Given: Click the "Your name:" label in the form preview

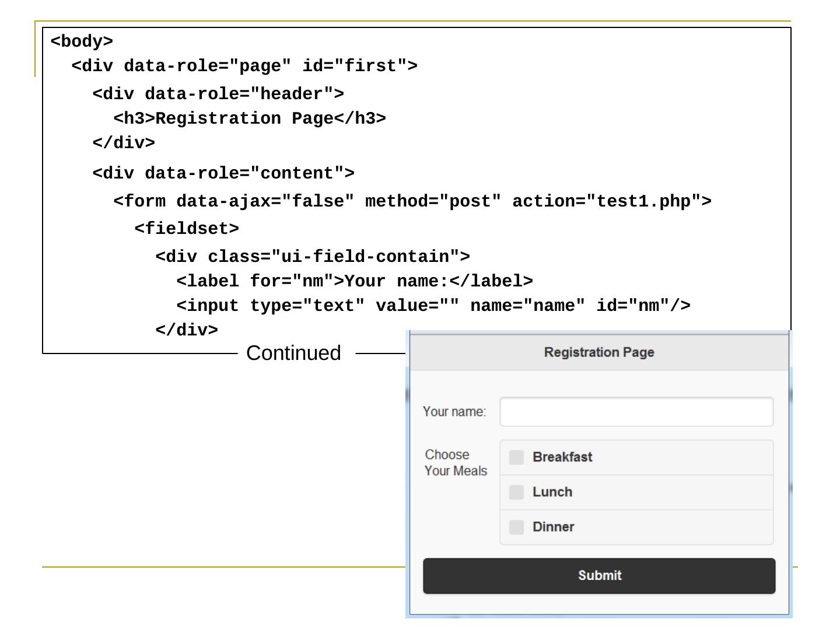Looking at the screenshot, I should (x=454, y=412).
